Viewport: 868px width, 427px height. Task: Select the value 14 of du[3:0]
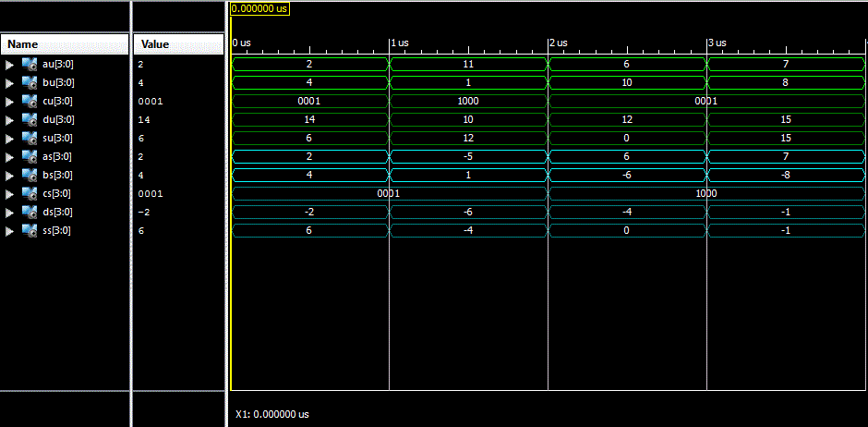[x=142, y=120]
